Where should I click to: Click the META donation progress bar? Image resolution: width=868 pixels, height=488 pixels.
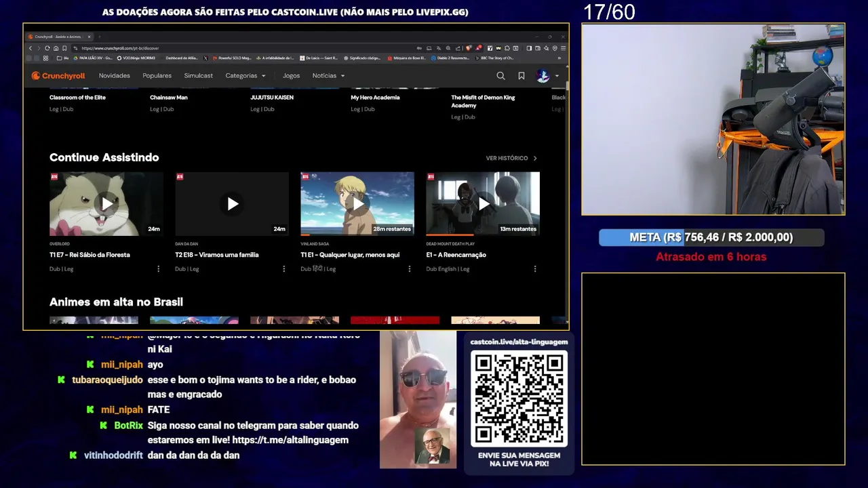point(711,237)
